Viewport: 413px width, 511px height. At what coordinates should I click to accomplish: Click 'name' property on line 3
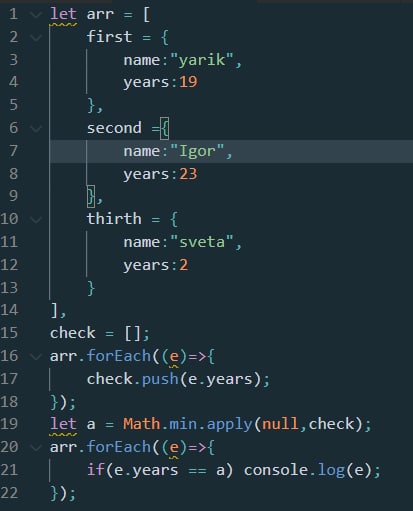pos(142,60)
